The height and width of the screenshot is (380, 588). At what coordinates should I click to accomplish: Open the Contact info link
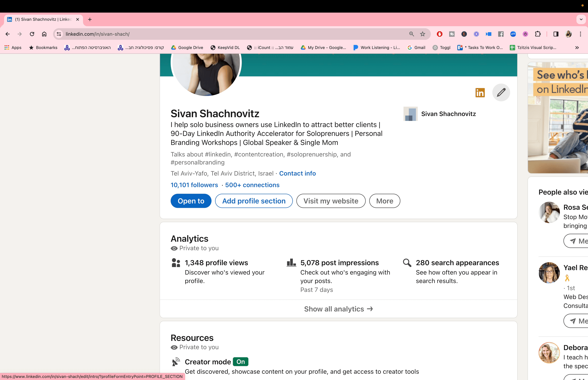(x=297, y=174)
